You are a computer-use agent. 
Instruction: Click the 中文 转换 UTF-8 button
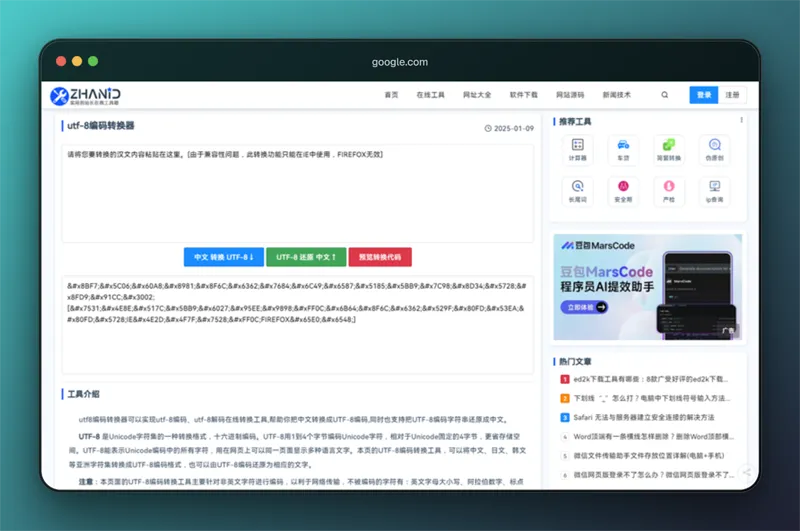point(223,257)
